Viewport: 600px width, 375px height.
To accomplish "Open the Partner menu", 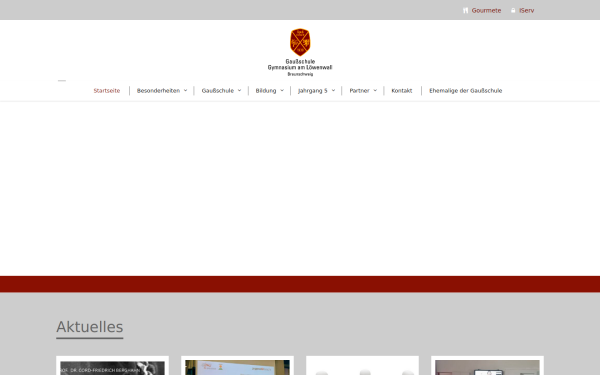I will pyautogui.click(x=359, y=91).
